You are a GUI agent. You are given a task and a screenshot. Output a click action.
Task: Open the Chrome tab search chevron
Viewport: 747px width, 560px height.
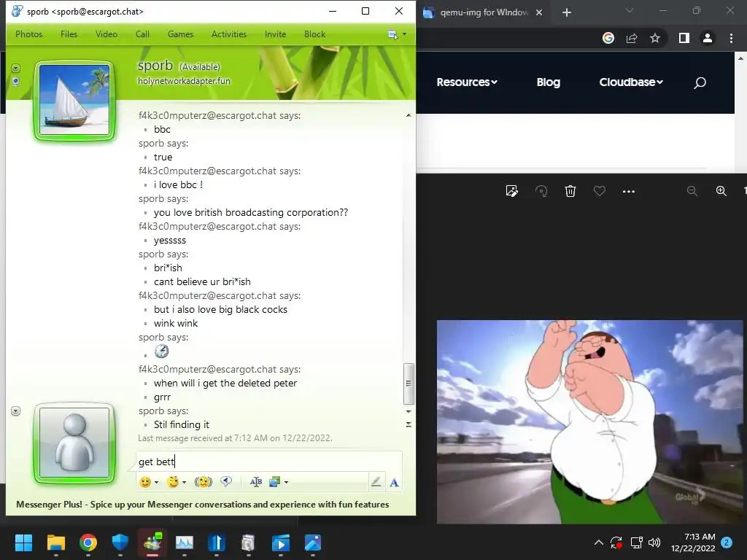click(x=630, y=10)
